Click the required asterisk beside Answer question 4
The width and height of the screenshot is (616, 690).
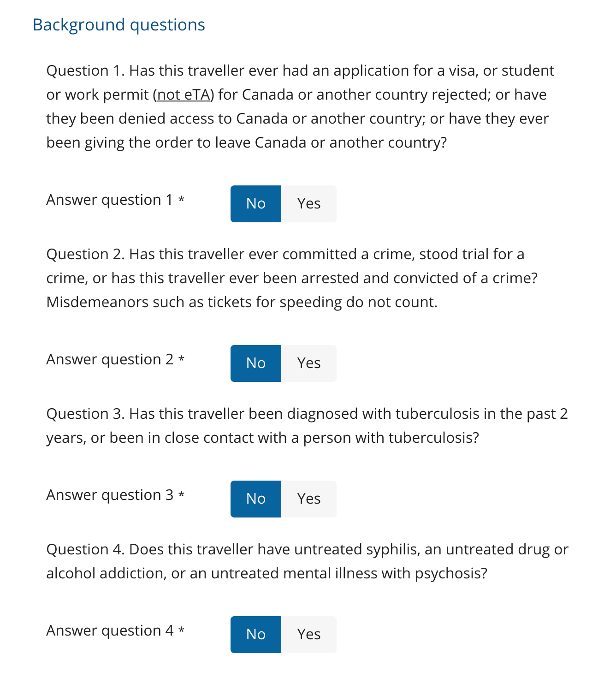tap(181, 631)
